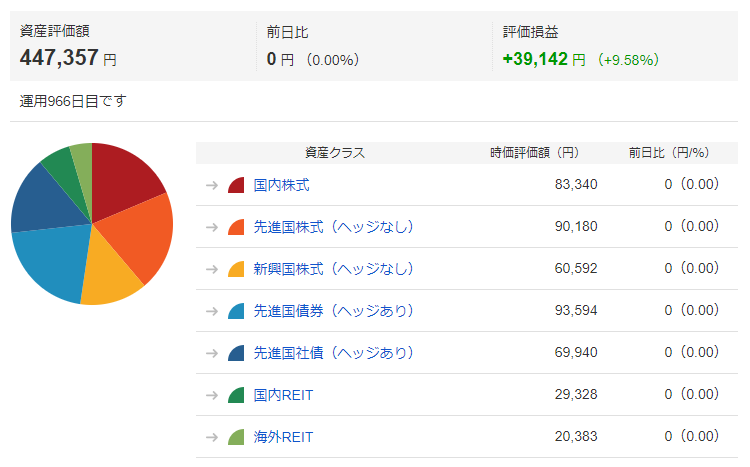
Task: Open the 国内REIT link
Action: pos(283,395)
